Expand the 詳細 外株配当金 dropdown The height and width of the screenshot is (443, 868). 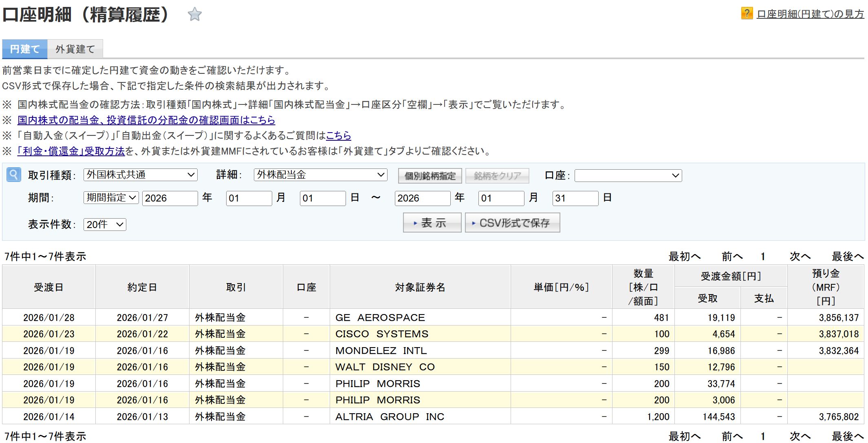[x=320, y=175]
